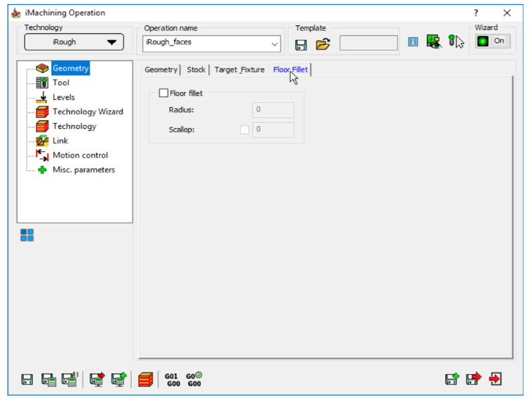Click the blue info icon near Template
532x399 pixels.
pos(412,41)
